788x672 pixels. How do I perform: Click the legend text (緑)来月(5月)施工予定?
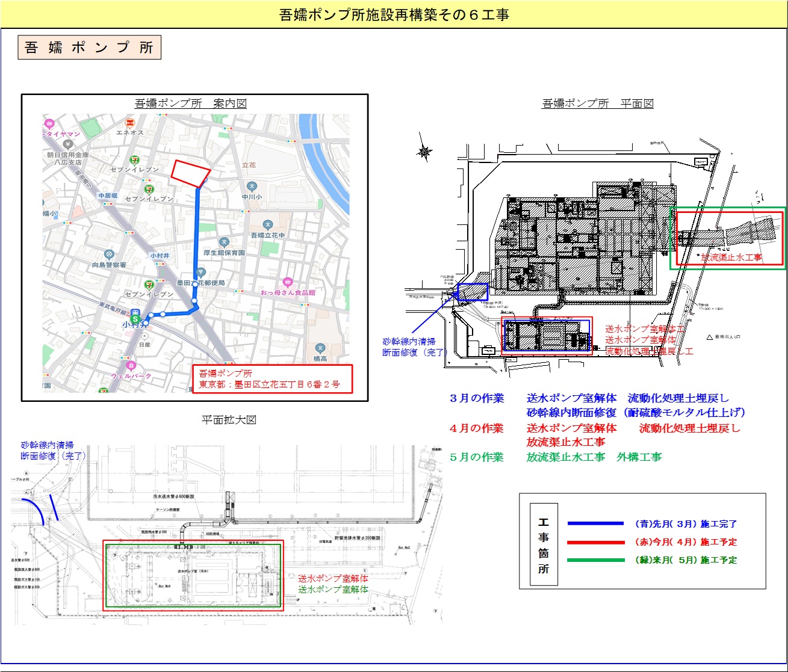coord(686,560)
